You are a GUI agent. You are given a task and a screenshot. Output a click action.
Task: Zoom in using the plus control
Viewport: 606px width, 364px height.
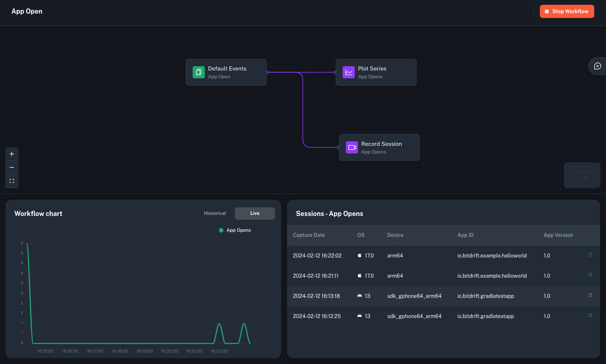coord(11,154)
